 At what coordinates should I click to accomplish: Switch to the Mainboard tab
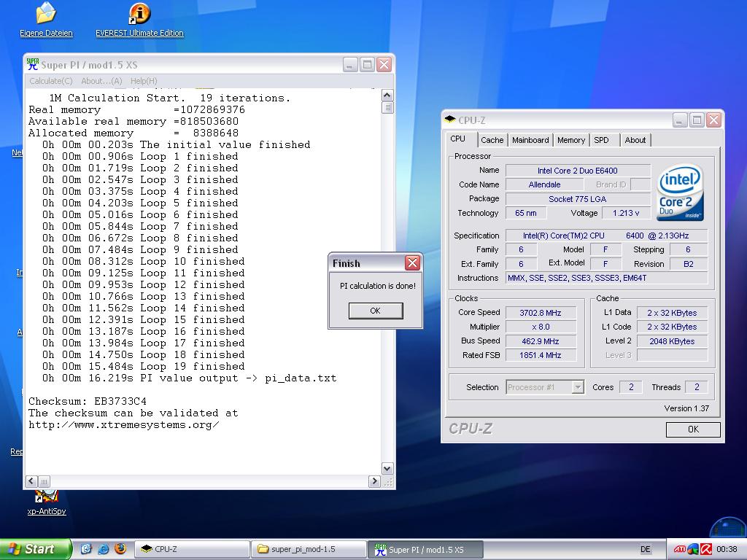coord(530,140)
